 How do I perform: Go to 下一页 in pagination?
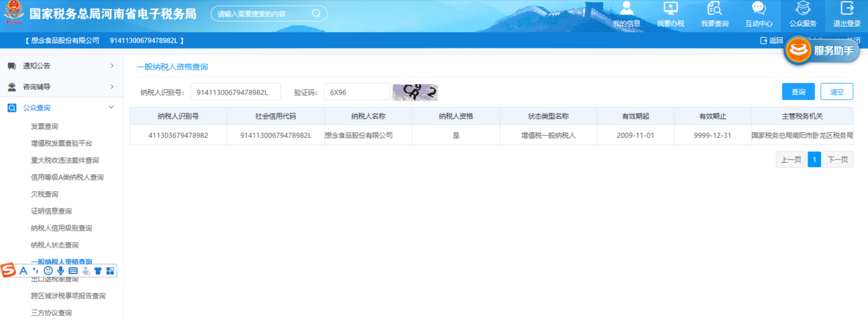point(837,160)
